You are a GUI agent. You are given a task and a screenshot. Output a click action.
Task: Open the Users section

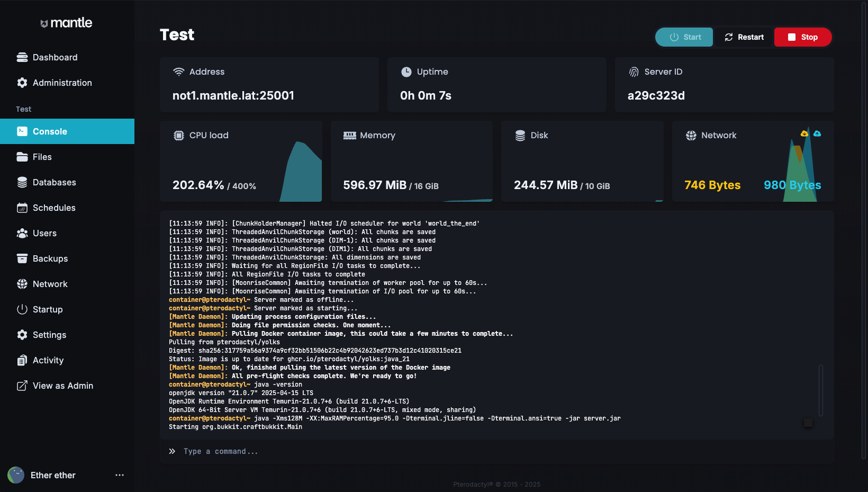point(44,233)
